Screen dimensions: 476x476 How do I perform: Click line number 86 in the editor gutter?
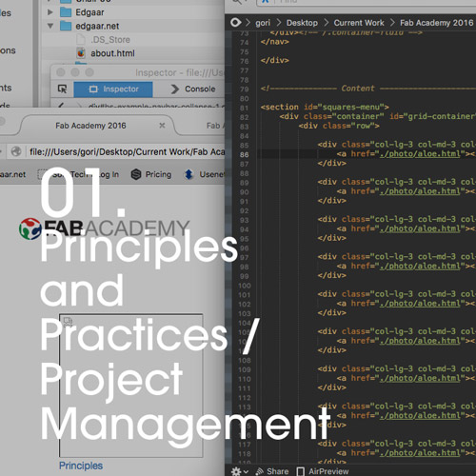244,154
